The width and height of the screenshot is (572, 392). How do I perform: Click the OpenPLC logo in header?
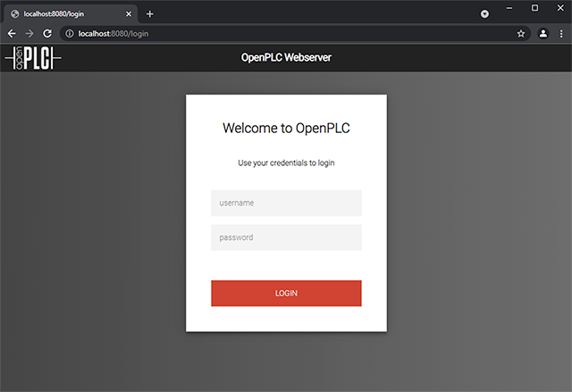(33, 59)
